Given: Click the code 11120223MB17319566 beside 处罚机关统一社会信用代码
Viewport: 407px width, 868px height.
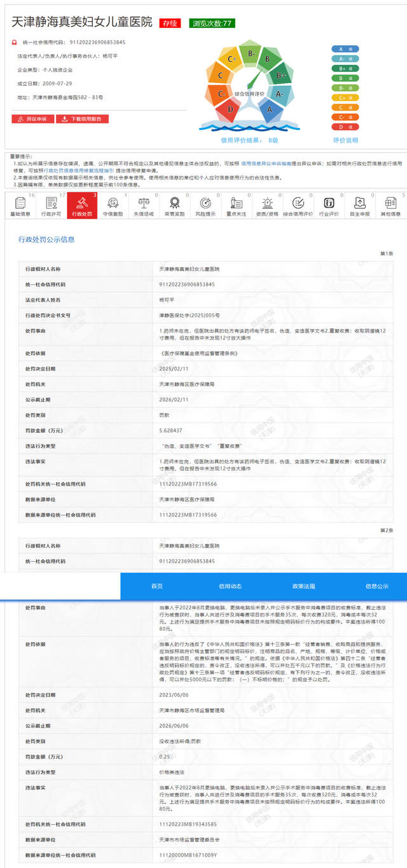Looking at the screenshot, I should click(x=188, y=484).
